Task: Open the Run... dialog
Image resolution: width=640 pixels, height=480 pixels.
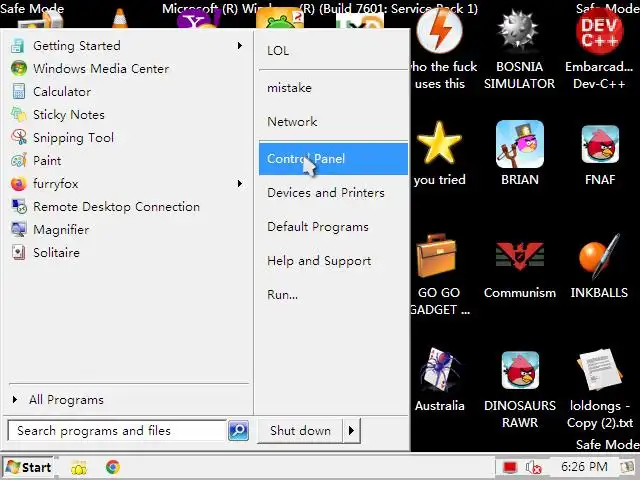Action: coord(333,294)
